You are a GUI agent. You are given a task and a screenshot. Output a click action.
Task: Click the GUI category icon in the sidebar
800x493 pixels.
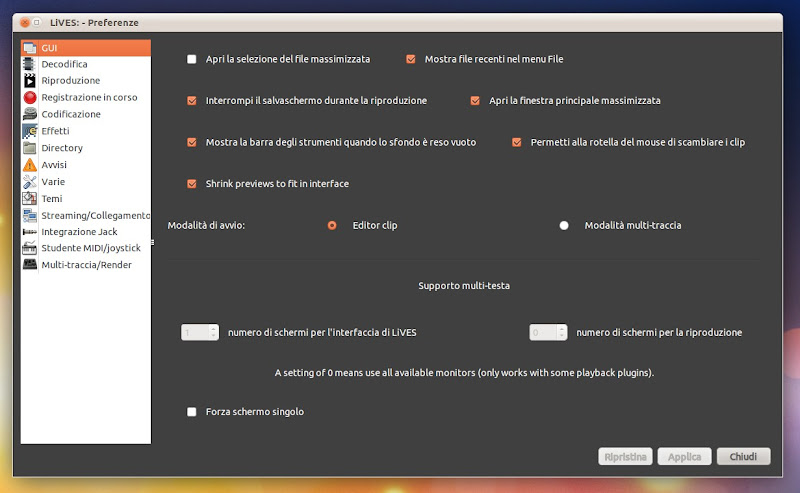coord(30,48)
